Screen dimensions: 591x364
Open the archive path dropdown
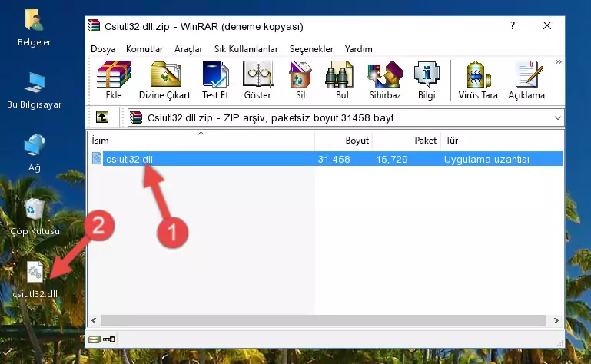[x=557, y=118]
